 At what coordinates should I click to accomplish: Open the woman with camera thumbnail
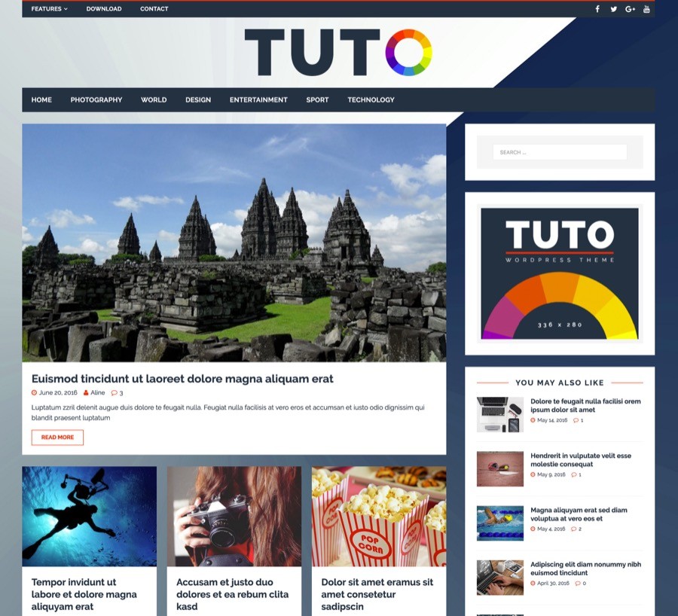click(x=234, y=516)
